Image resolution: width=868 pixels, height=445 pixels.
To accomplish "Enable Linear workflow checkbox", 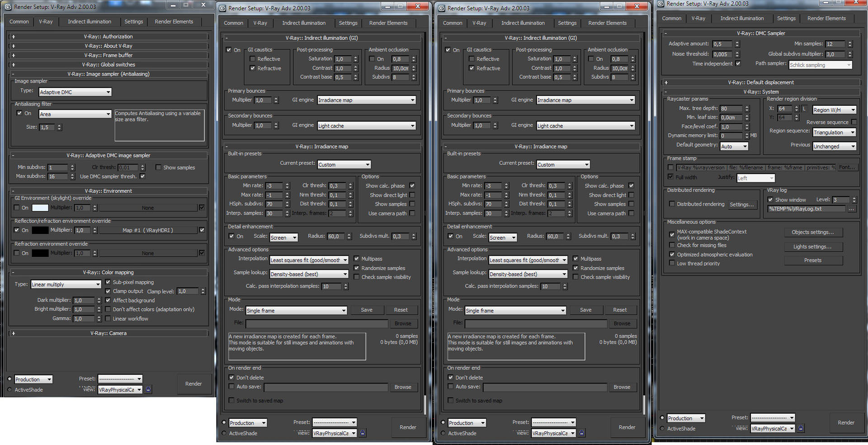I will [x=108, y=319].
